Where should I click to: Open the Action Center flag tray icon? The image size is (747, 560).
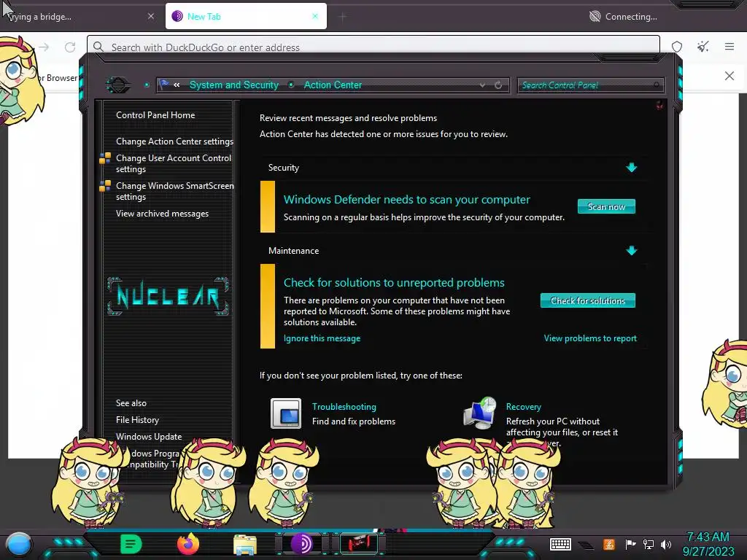[630, 544]
